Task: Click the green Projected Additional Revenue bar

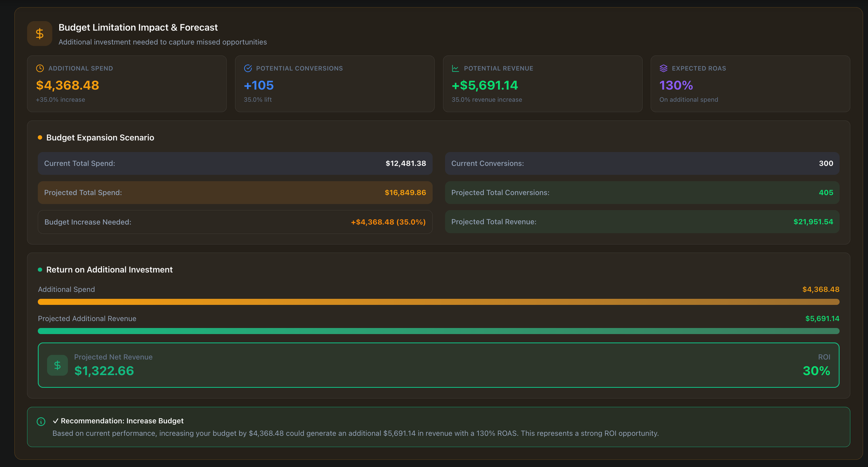Action: (438, 331)
